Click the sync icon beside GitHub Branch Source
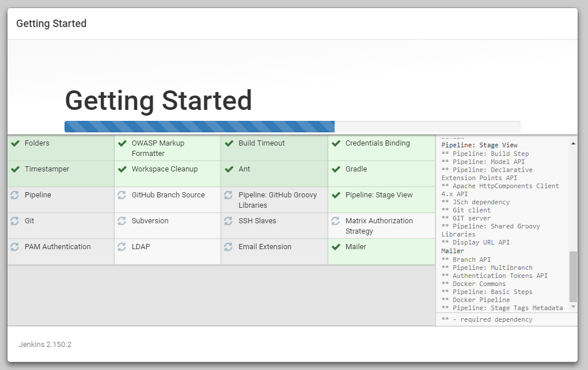The image size is (588, 370). coord(122,195)
